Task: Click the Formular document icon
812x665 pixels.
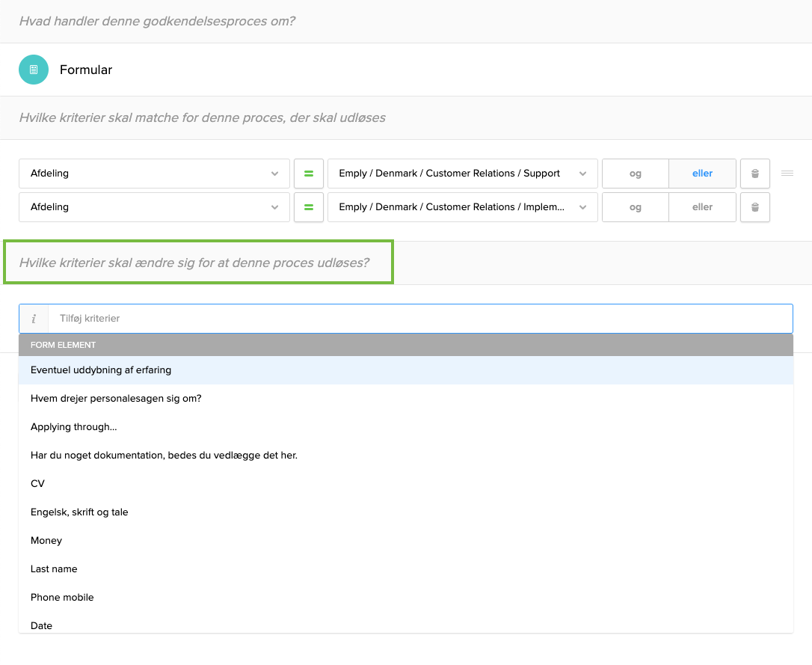Action: (33, 69)
